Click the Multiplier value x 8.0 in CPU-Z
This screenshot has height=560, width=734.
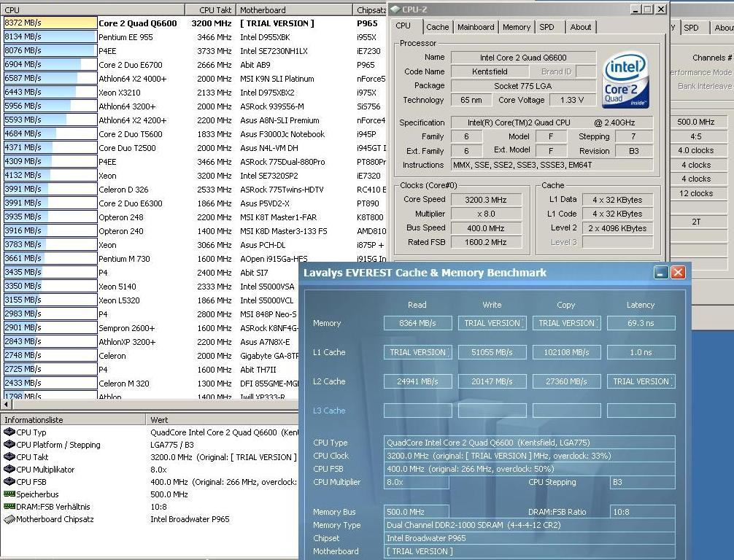(485, 214)
